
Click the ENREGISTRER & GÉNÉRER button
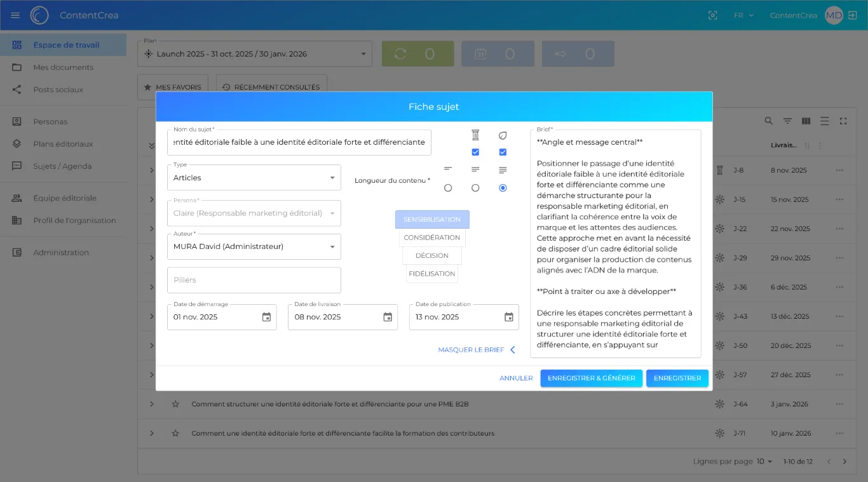click(591, 378)
